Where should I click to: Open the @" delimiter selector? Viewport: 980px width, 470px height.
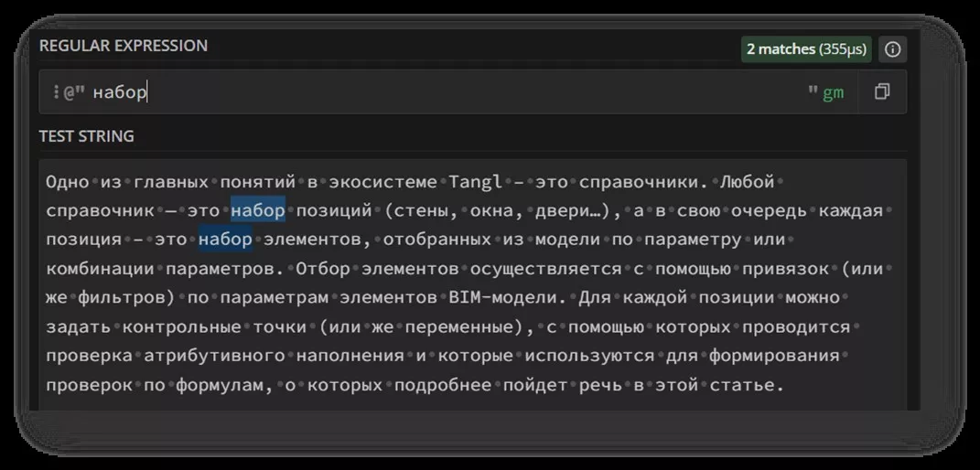(x=73, y=93)
